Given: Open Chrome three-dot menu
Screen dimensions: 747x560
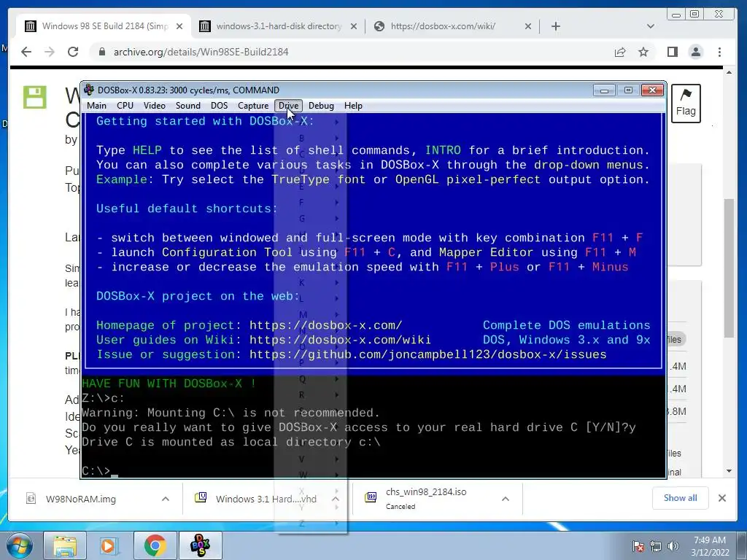Looking at the screenshot, I should (719, 52).
